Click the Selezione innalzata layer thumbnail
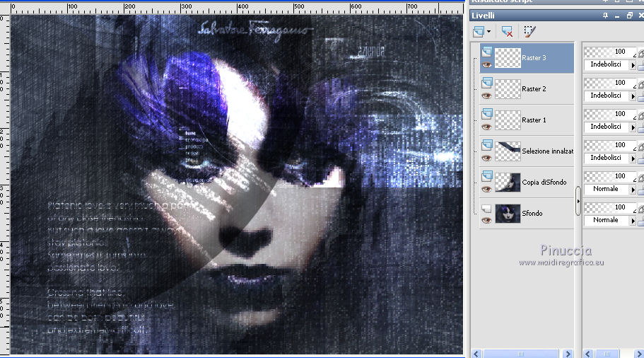The height and width of the screenshot is (358, 644). (x=508, y=151)
